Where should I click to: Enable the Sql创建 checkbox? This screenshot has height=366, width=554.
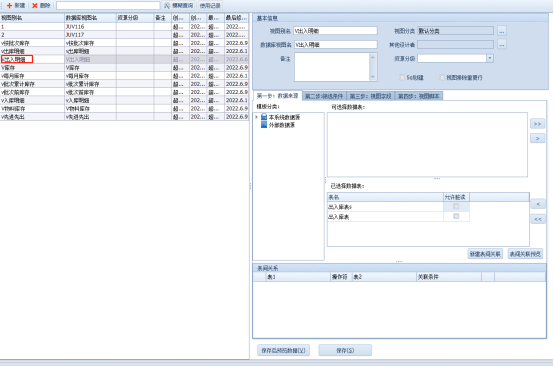402,77
